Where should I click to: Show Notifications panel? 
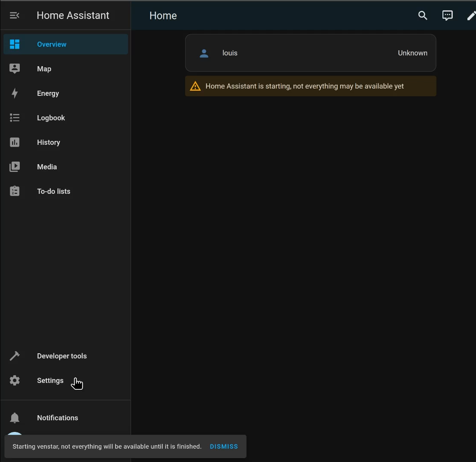66,418
